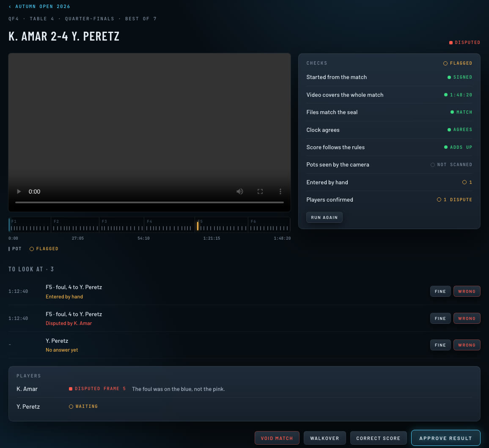
Task: Click the POT legend under the timeline
Action: (x=15, y=249)
